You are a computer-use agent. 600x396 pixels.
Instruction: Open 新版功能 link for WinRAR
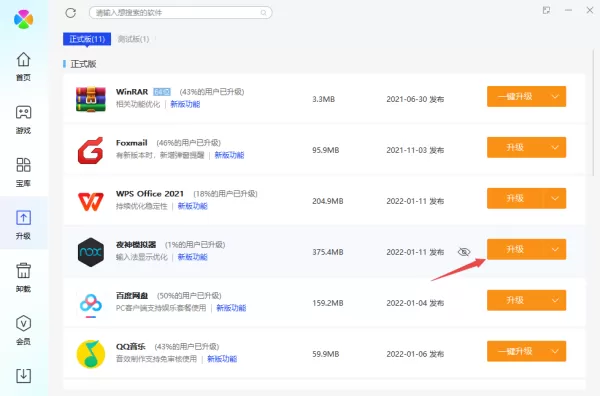point(185,104)
